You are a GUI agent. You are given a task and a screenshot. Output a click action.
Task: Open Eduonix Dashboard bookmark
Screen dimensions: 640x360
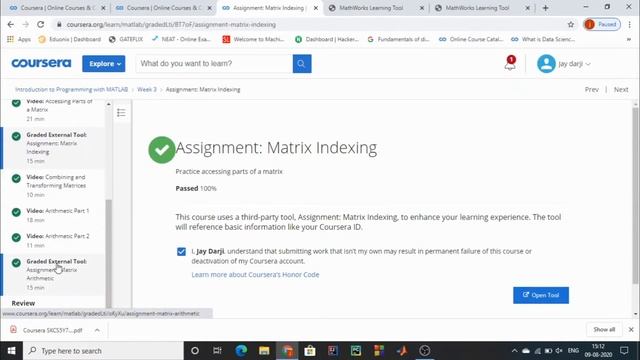click(x=69, y=39)
